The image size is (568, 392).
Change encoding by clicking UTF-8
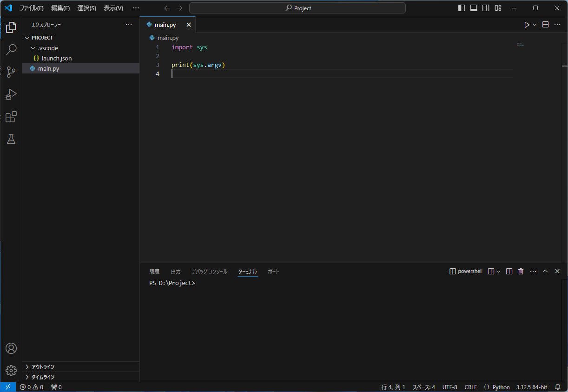[449, 386]
